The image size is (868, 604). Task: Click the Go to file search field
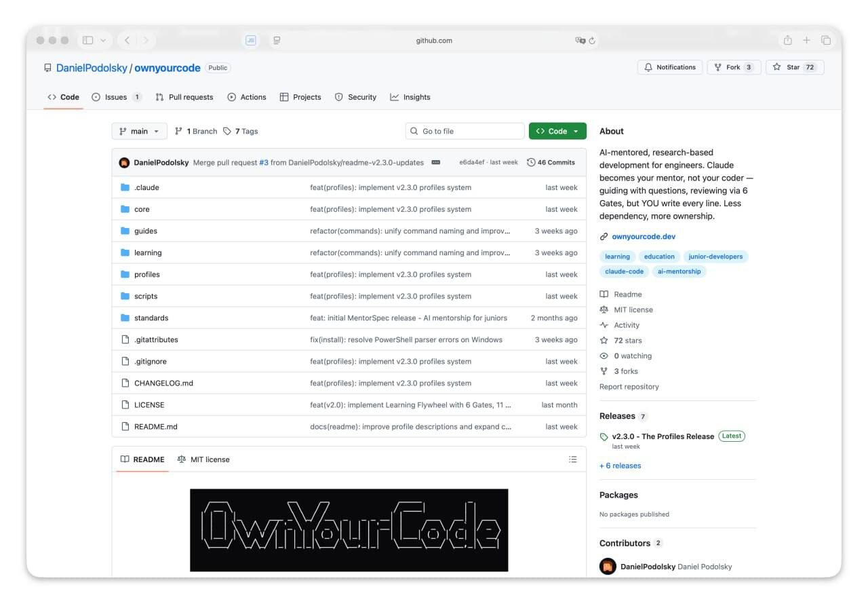465,130
